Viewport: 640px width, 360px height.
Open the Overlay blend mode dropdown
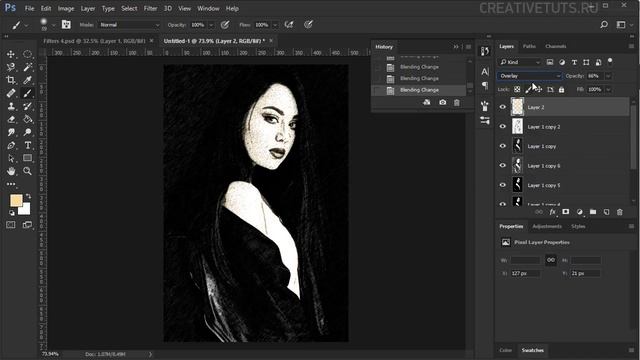(x=529, y=76)
